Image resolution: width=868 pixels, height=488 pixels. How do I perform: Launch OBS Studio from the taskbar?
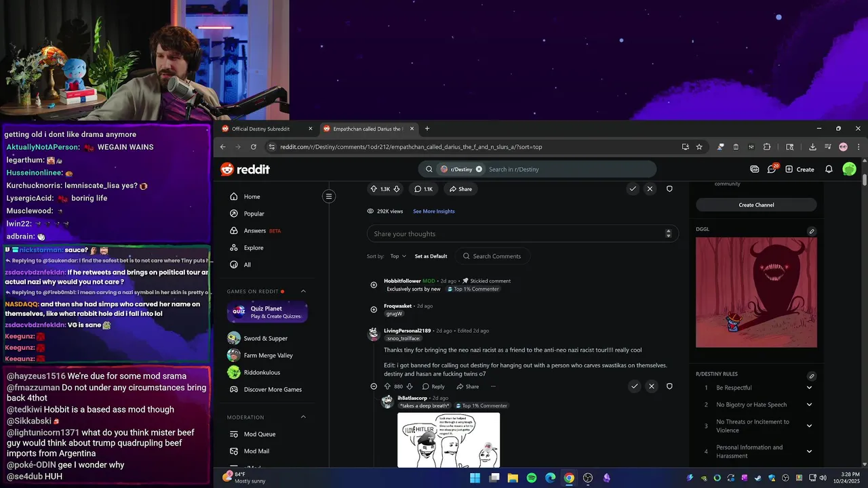588,478
